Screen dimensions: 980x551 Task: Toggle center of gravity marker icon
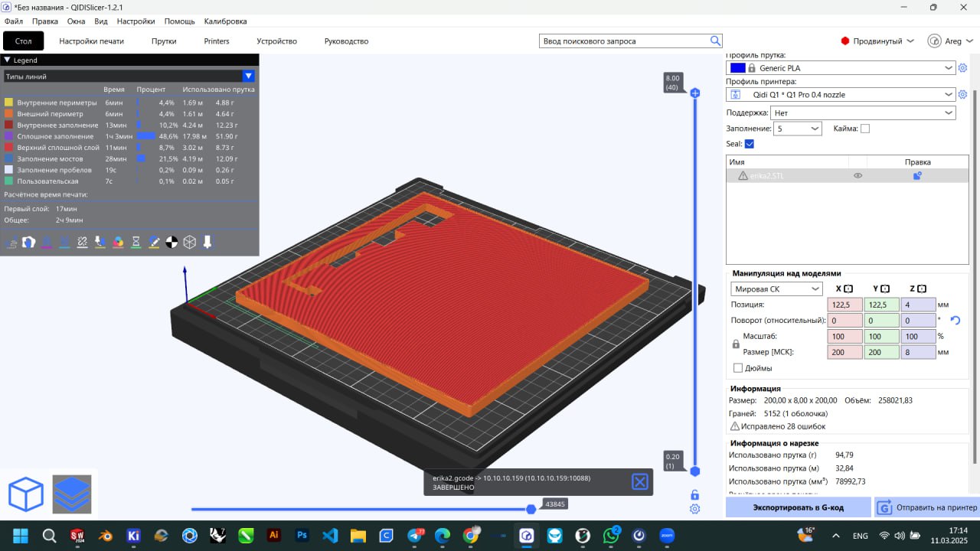coord(171,242)
